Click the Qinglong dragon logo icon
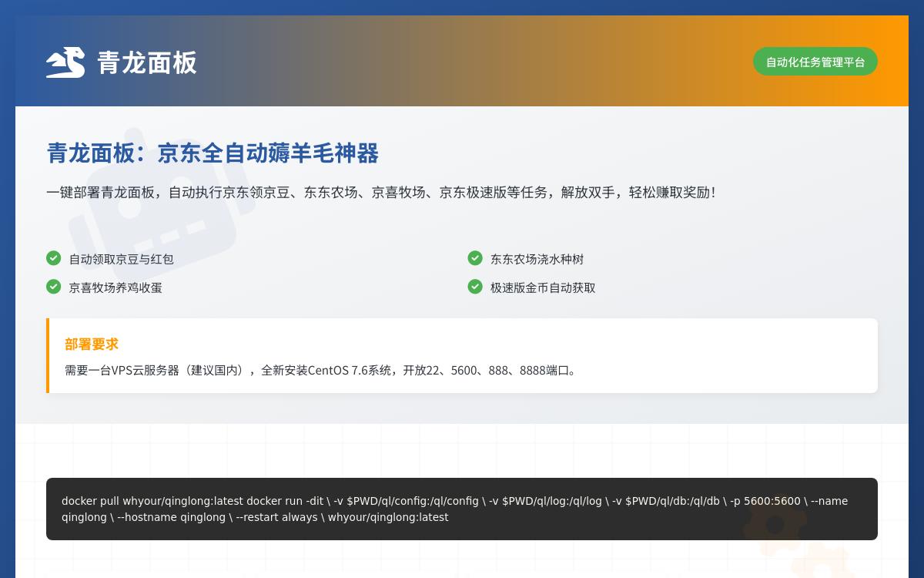Image resolution: width=924 pixels, height=578 pixels. point(65,62)
